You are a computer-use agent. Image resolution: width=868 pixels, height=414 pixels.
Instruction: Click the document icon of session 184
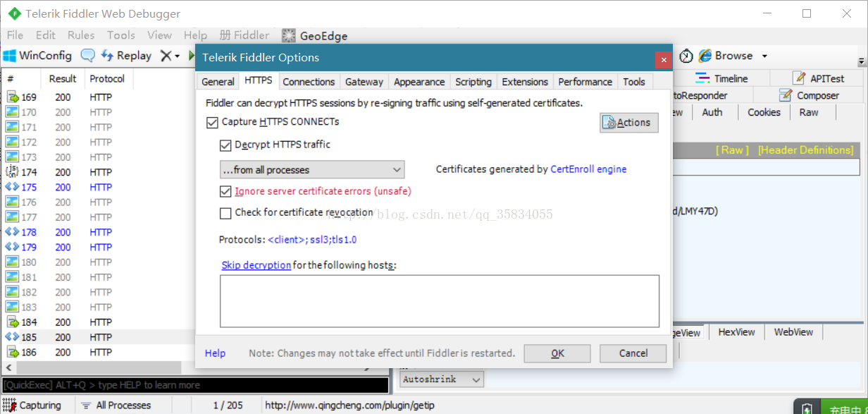pyautogui.click(x=12, y=322)
